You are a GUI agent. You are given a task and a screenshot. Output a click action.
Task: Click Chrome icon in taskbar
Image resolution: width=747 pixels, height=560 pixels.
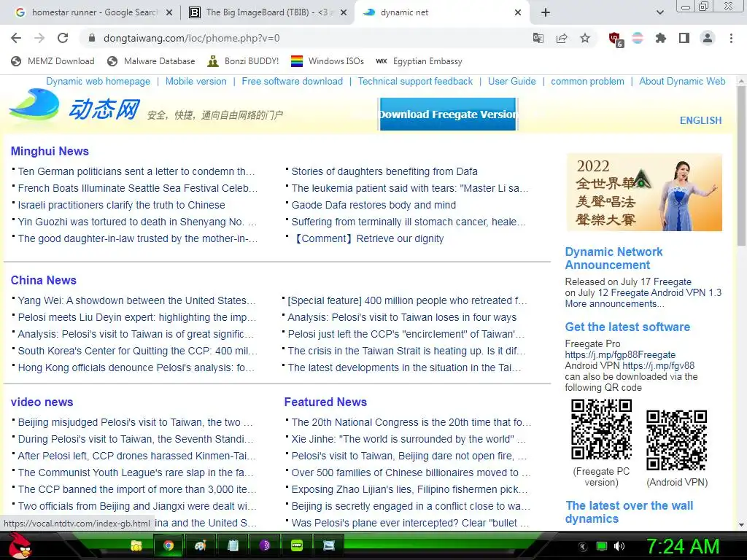point(169,545)
